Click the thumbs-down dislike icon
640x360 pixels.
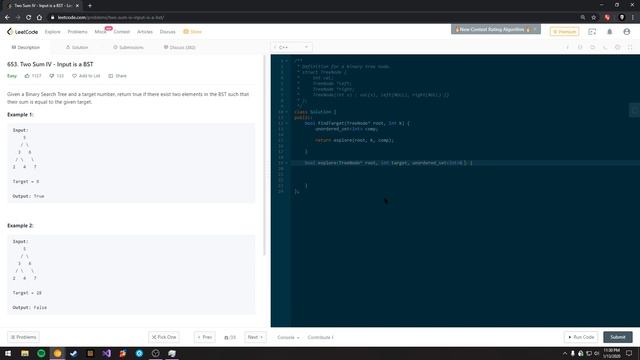(x=51, y=76)
